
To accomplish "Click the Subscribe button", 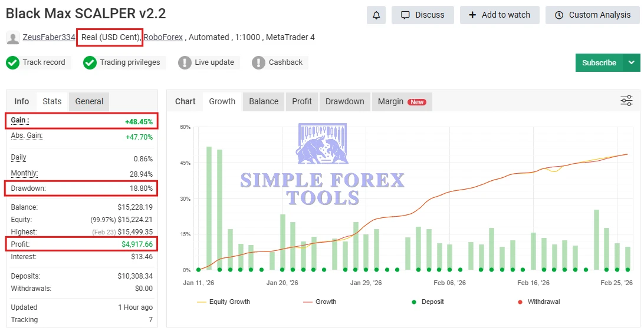I will coord(599,63).
